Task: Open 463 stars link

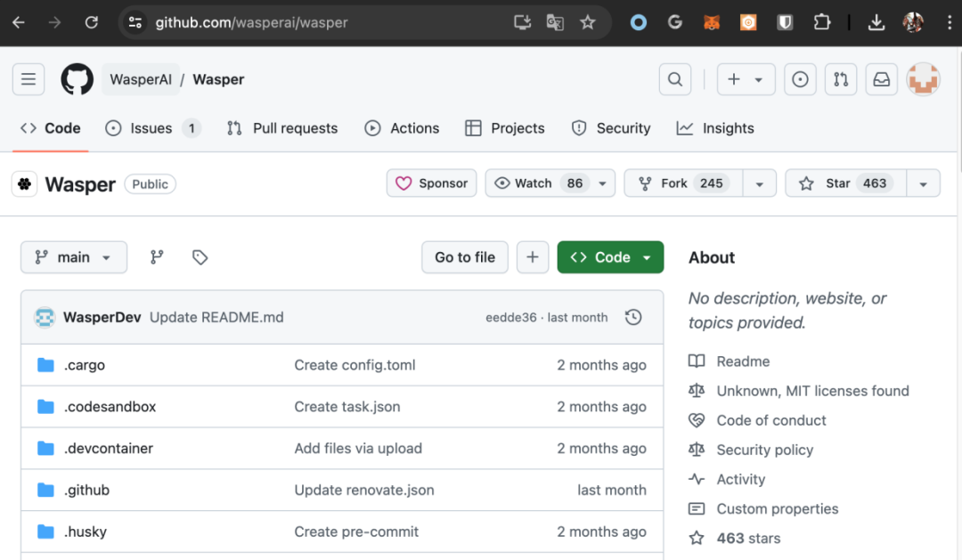Action: 748,538
